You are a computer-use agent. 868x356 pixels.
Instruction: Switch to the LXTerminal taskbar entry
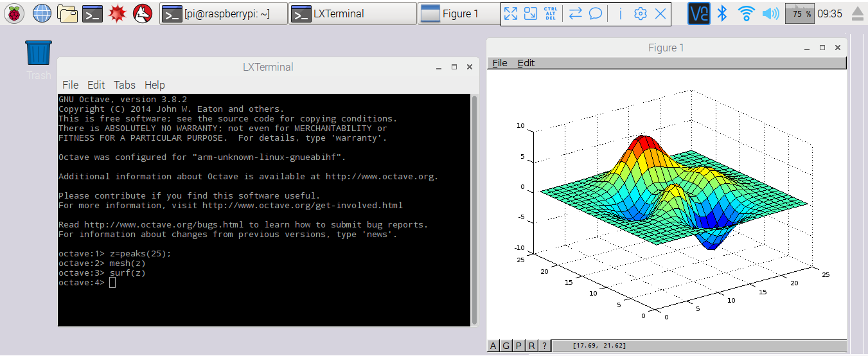[x=353, y=13]
